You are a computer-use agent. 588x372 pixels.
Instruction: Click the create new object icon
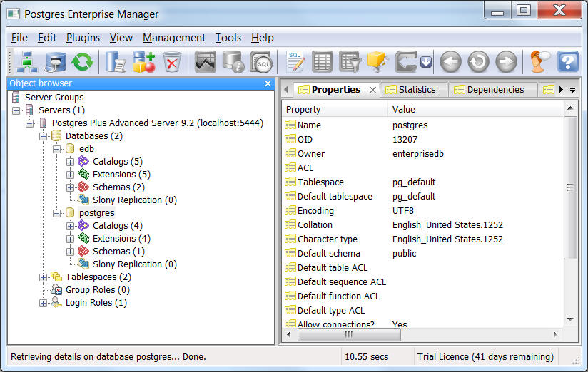pyautogui.click(x=143, y=62)
